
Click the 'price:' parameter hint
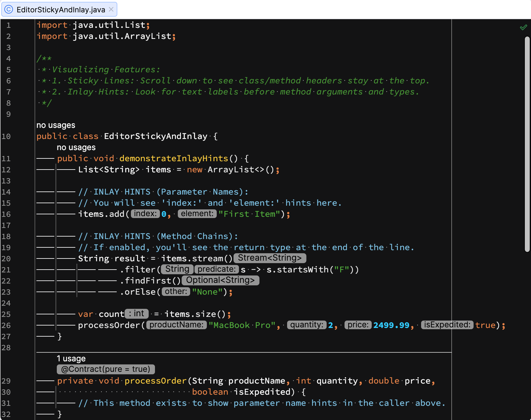click(x=358, y=325)
